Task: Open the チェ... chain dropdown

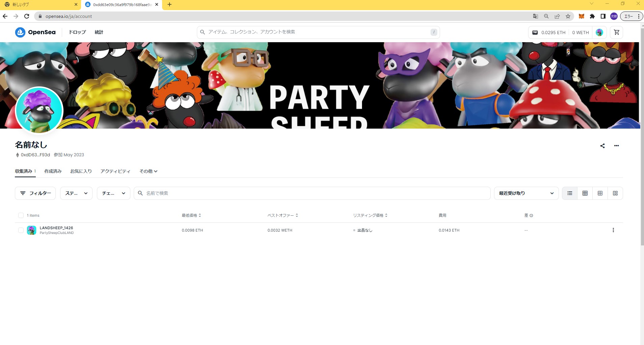Action: click(x=113, y=193)
